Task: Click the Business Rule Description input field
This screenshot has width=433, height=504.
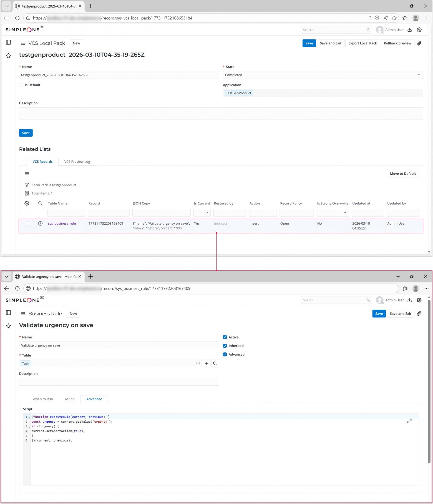Action: pos(119,382)
